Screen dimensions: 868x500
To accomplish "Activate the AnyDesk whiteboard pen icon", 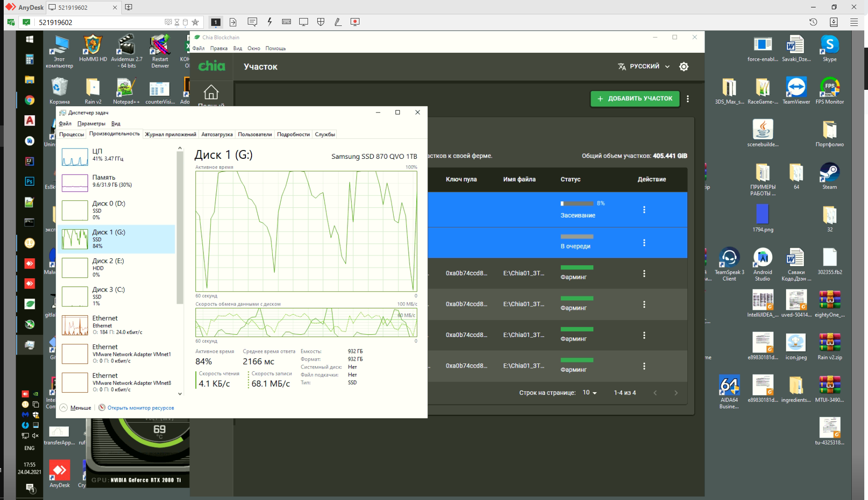I will (338, 22).
